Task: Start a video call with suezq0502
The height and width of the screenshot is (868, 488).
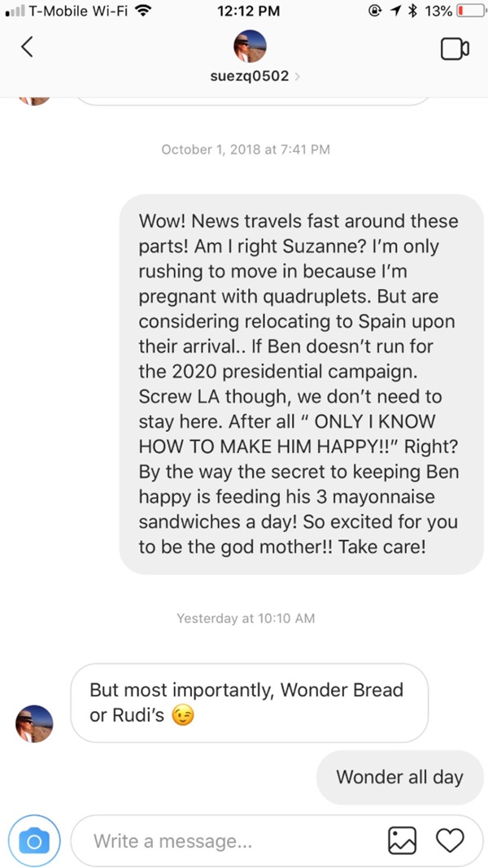Action: [x=455, y=49]
